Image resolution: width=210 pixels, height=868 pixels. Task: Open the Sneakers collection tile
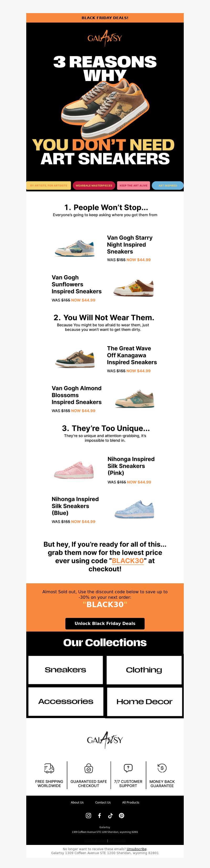tap(66, 670)
